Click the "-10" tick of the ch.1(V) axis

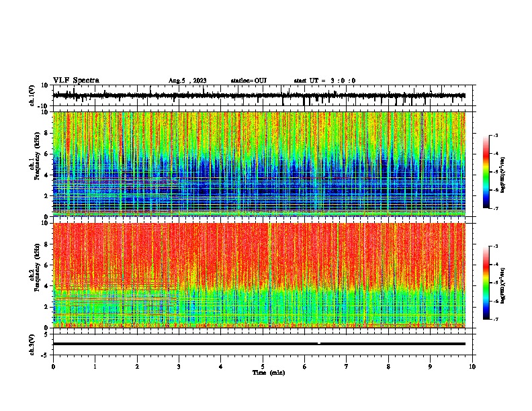tap(44, 105)
